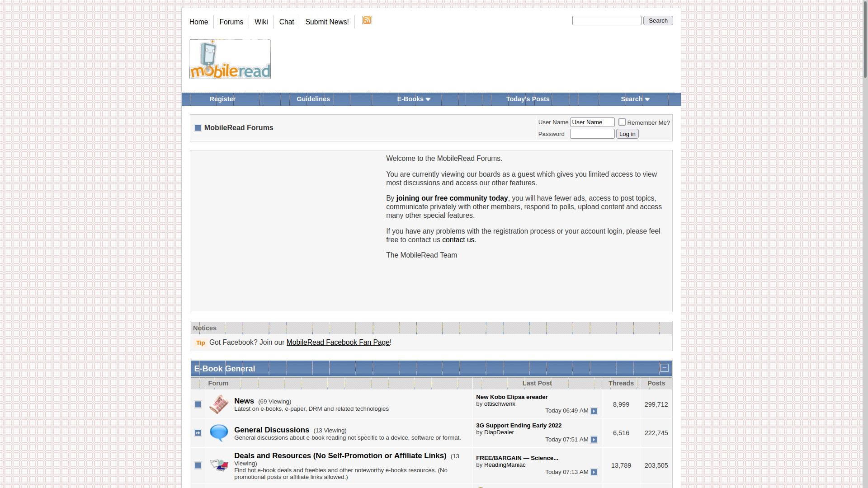Click the RSS feed icon
868x488 pixels.
[367, 20]
